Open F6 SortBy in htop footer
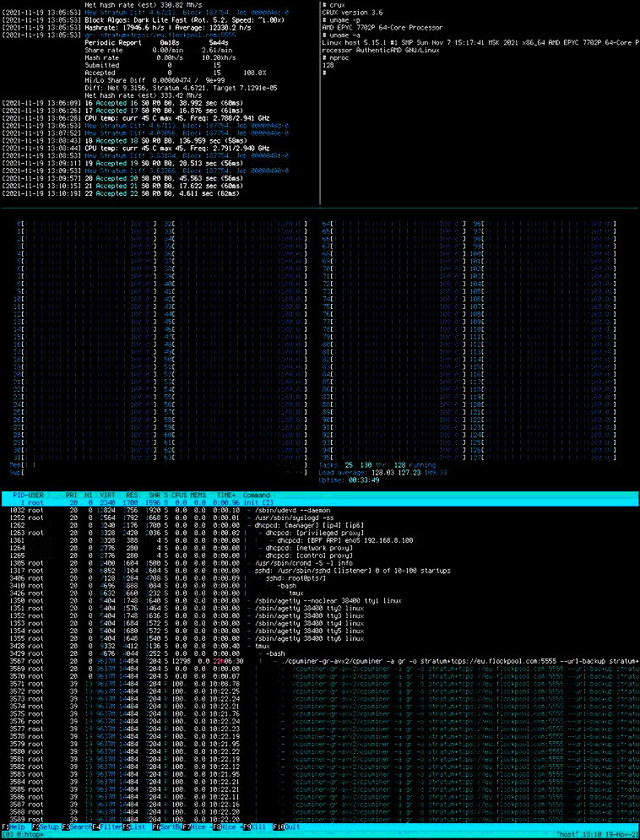 tap(166, 827)
